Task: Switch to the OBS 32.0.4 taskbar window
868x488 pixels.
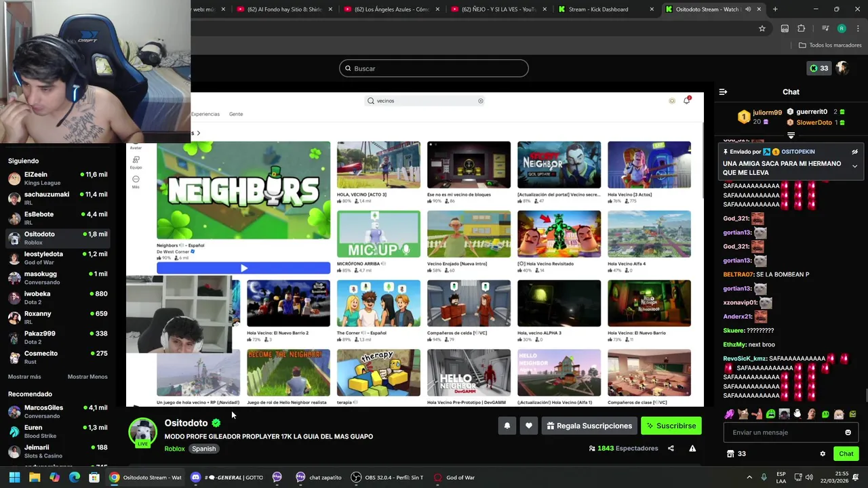Action: tap(387, 477)
